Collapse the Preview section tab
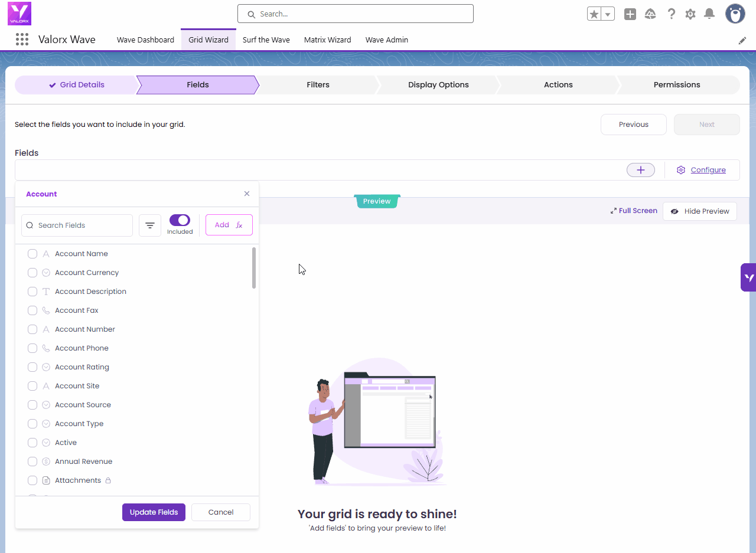The width and height of the screenshot is (756, 553). [377, 201]
